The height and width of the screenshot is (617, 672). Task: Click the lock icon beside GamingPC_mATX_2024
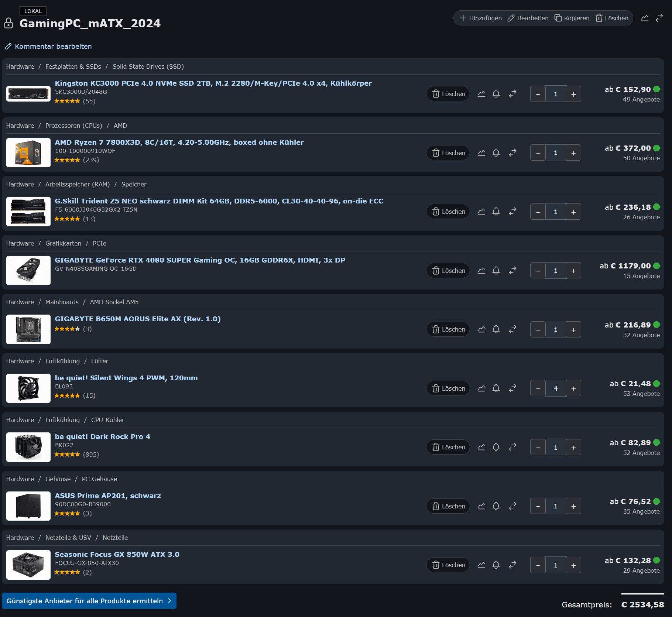click(8, 23)
